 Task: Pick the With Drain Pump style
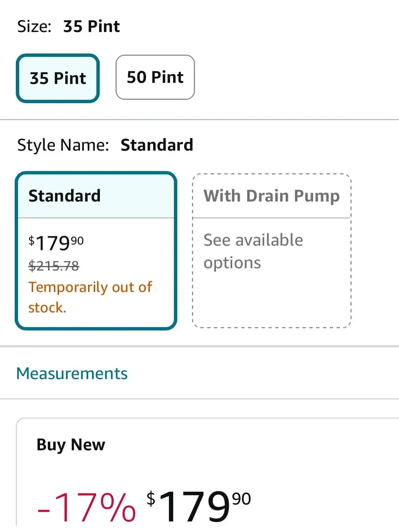[271, 196]
